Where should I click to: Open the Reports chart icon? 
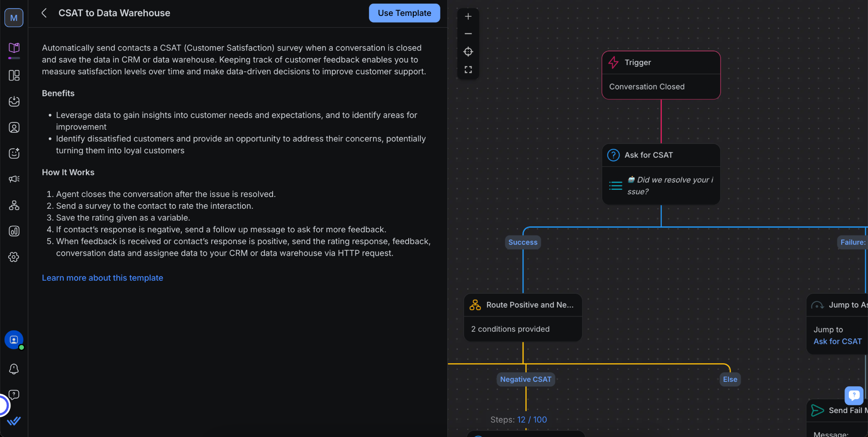pyautogui.click(x=14, y=231)
